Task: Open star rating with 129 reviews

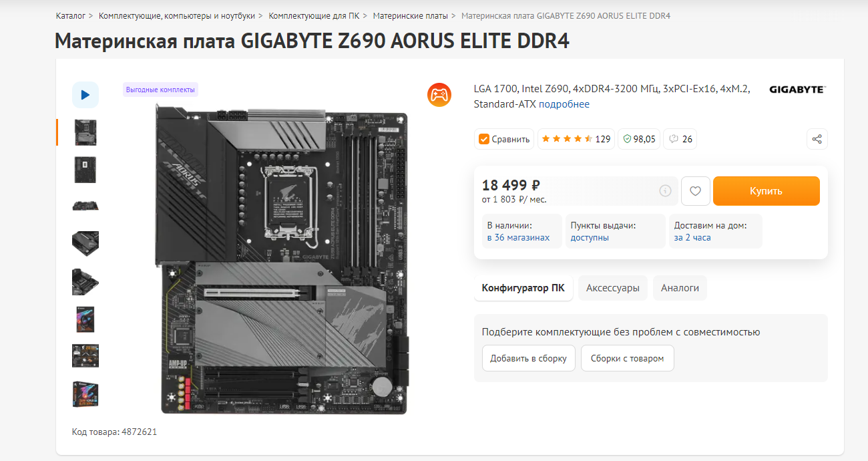Action: click(x=576, y=139)
